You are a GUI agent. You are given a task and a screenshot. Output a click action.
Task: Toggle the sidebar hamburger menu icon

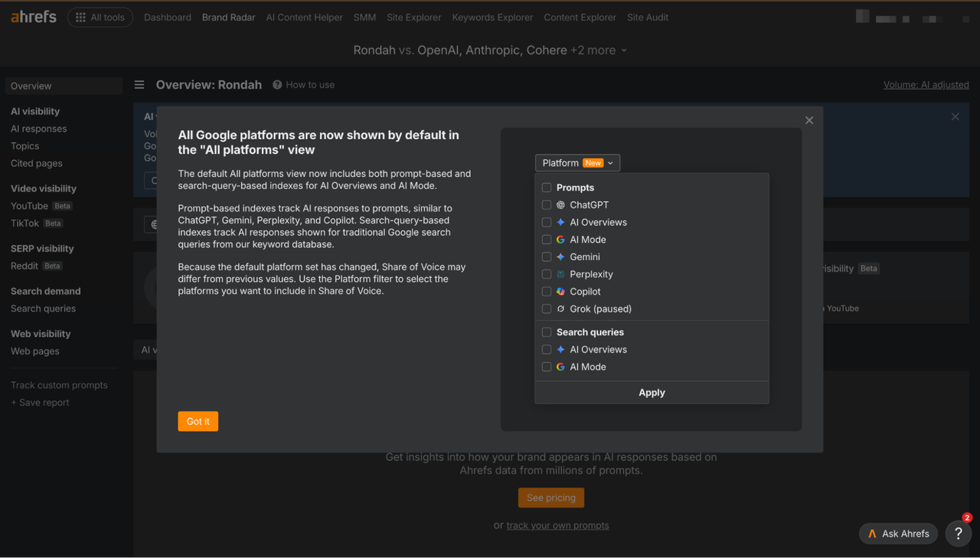pyautogui.click(x=139, y=85)
